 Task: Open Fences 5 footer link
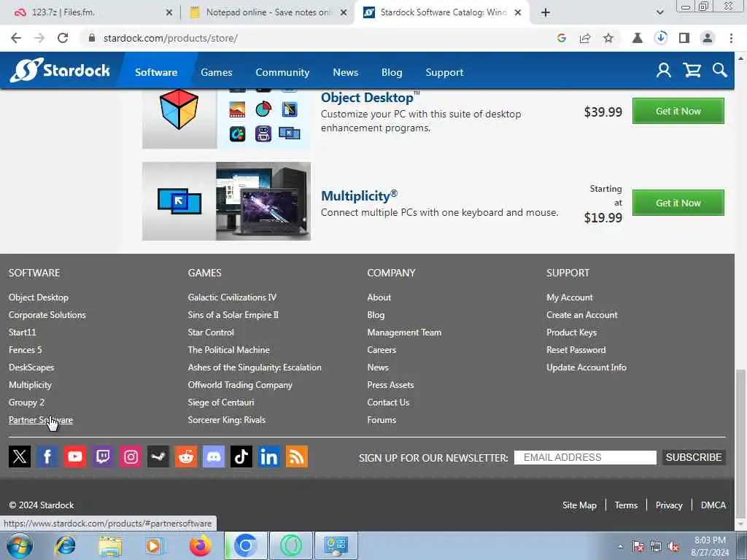[x=26, y=350]
